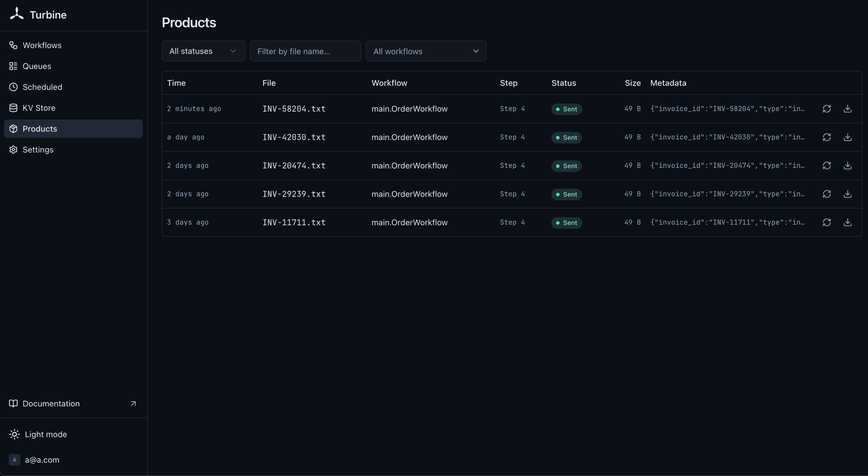Image resolution: width=868 pixels, height=476 pixels.
Task: Focus the Filter by file name field
Action: coord(305,51)
